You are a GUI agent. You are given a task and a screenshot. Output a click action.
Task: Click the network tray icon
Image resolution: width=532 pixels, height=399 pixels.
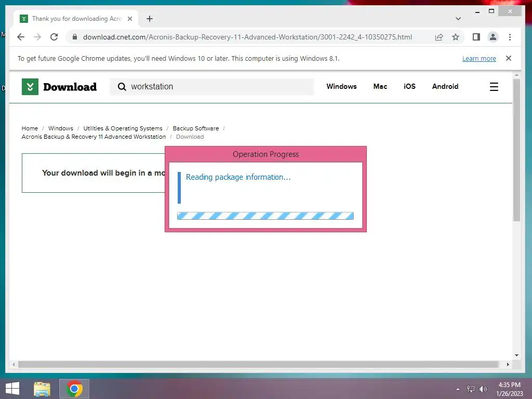[471, 389]
